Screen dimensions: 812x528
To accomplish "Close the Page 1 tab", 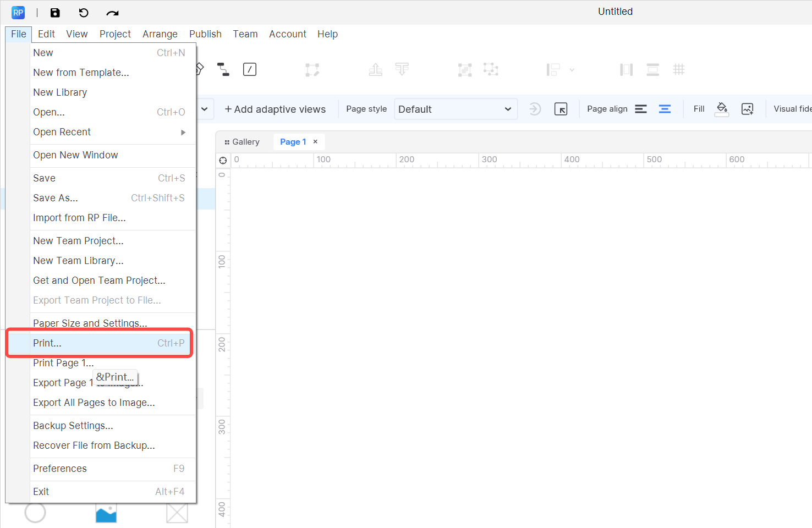I will coord(315,142).
